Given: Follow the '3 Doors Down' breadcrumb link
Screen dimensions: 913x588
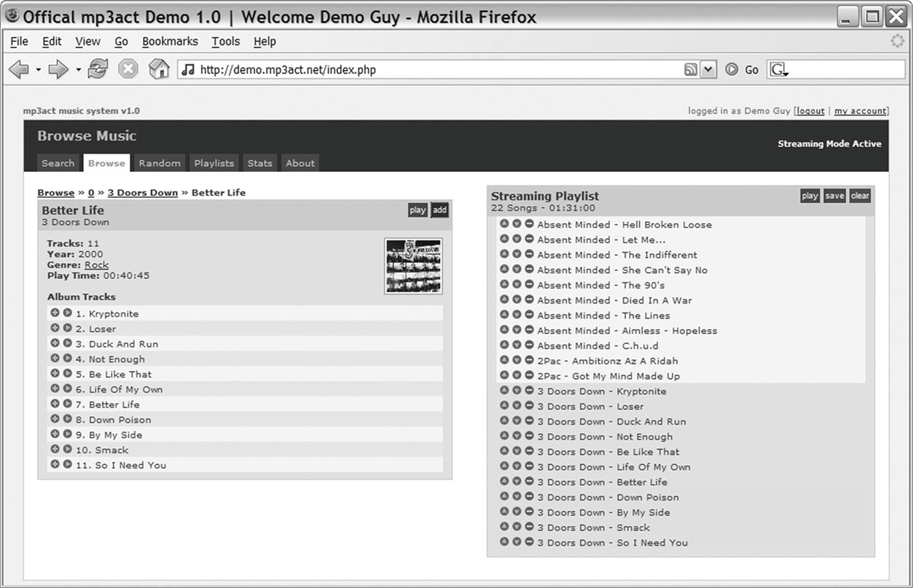Looking at the screenshot, I should click(x=142, y=192).
